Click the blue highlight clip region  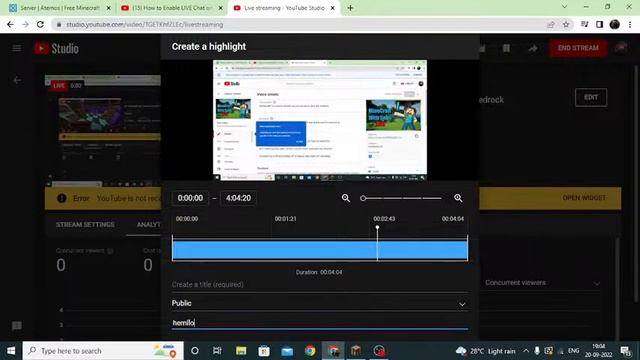(x=320, y=250)
